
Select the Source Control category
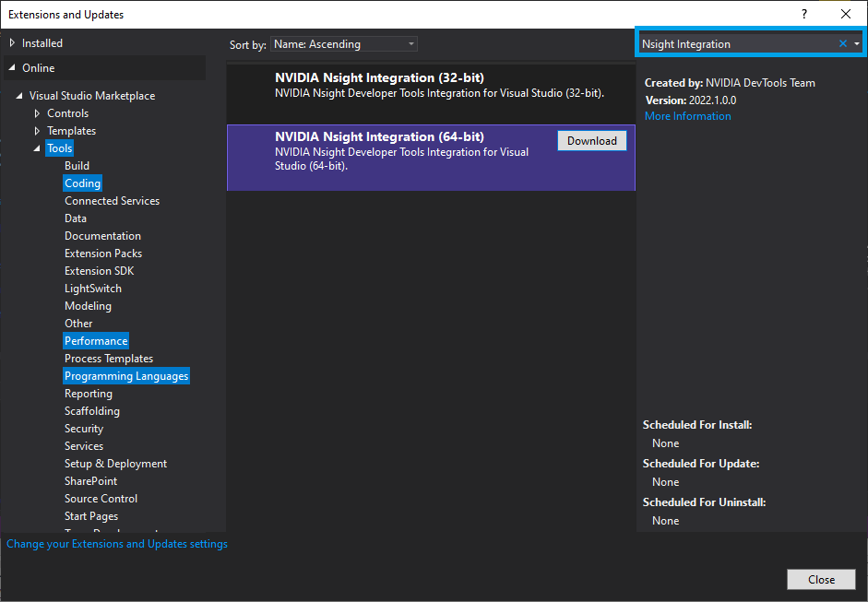coord(101,499)
